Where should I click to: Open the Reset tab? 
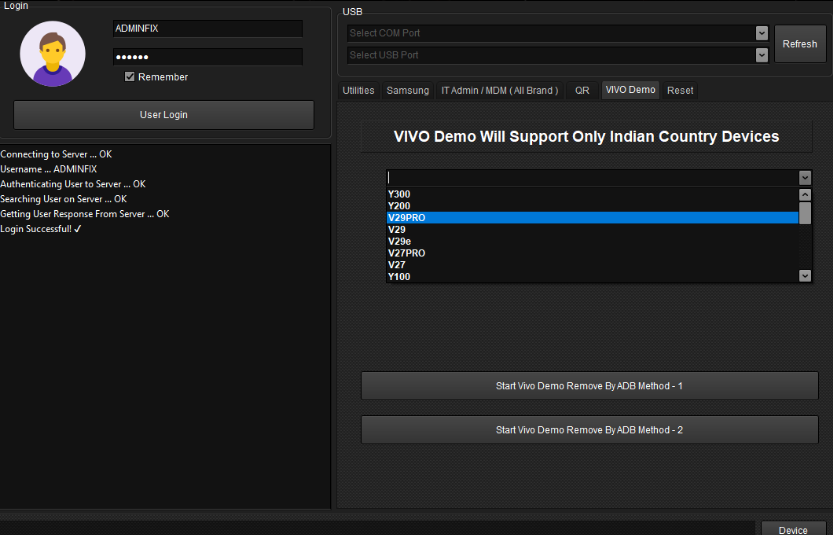tap(680, 90)
